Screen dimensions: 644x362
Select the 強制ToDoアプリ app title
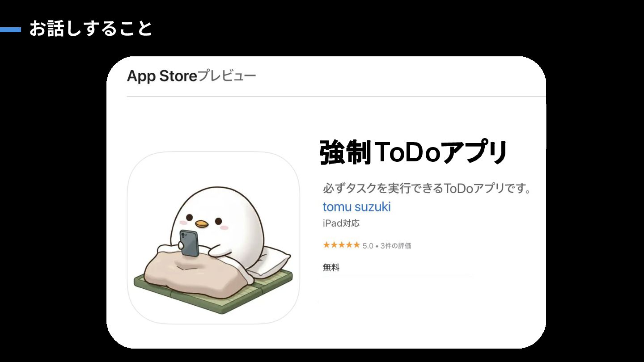click(414, 152)
